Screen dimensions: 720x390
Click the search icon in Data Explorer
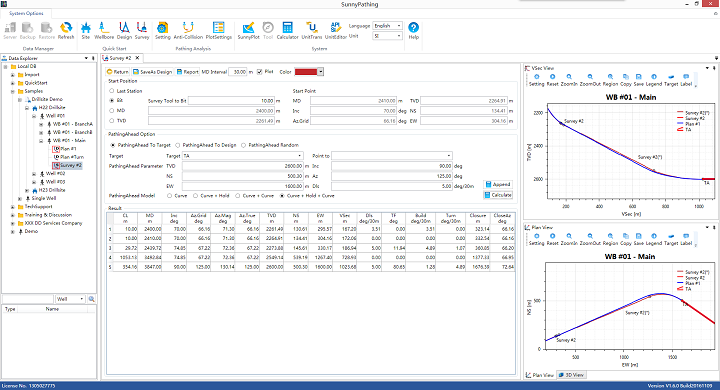pos(92,299)
